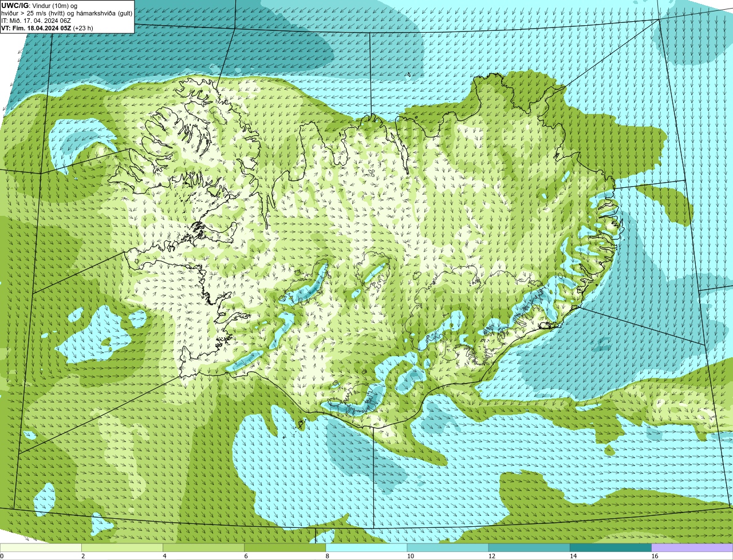Image resolution: width=733 pixels, height=560 pixels.
Task: Click the small islands off the south coast
Action: [299, 424]
